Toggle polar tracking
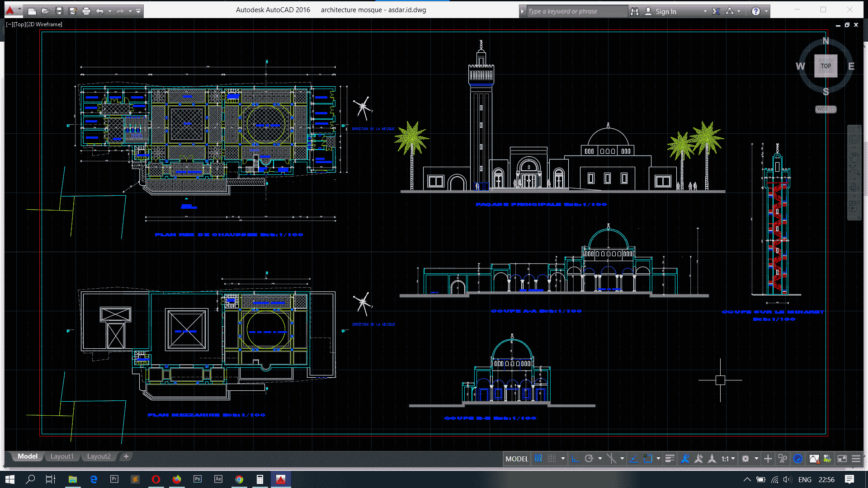Image resolution: width=868 pixels, height=488 pixels. (x=589, y=459)
